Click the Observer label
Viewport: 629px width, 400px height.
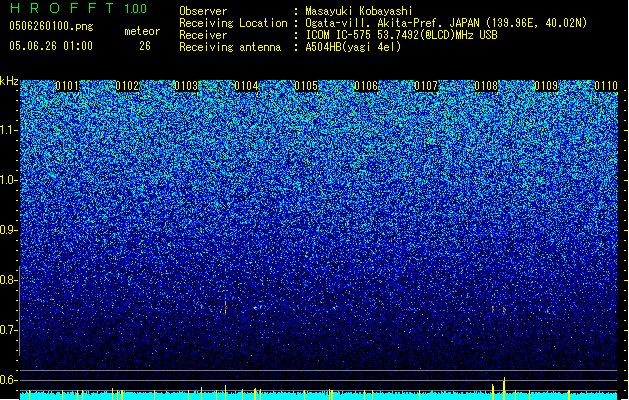[203, 11]
